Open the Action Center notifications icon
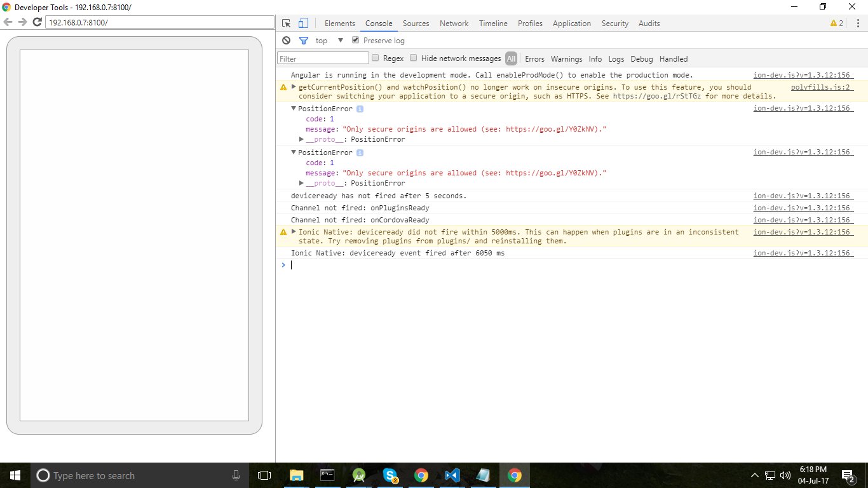Viewport: 868px width, 488px height. coord(848,475)
